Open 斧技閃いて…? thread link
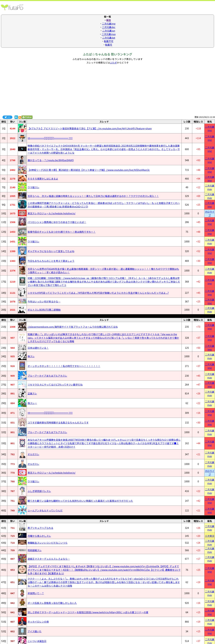215x644 pixels. click(36, 593)
